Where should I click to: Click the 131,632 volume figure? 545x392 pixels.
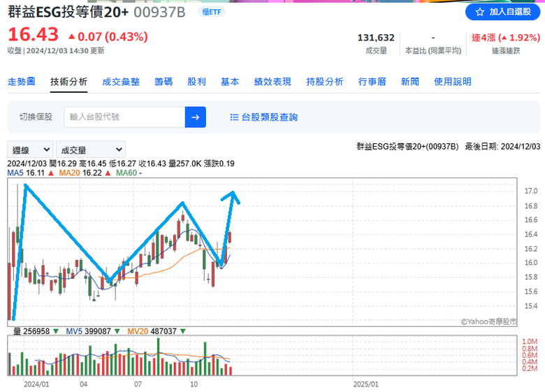pos(376,38)
